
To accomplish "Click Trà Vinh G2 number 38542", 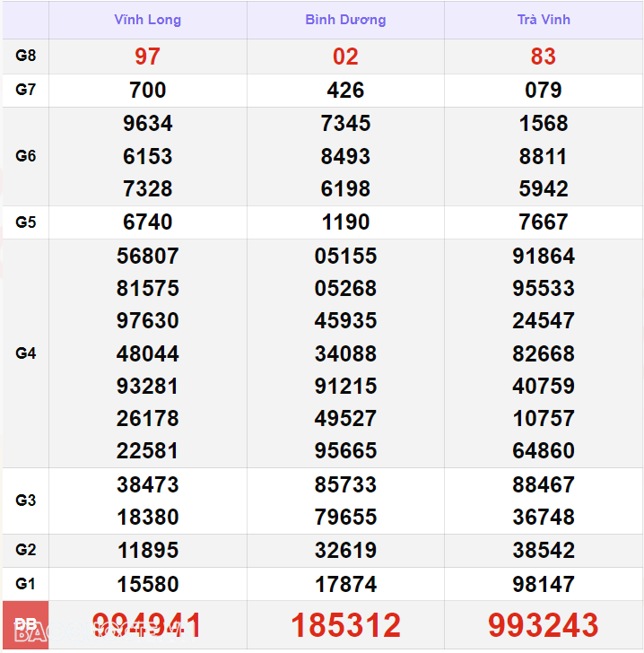I will pos(544,550).
